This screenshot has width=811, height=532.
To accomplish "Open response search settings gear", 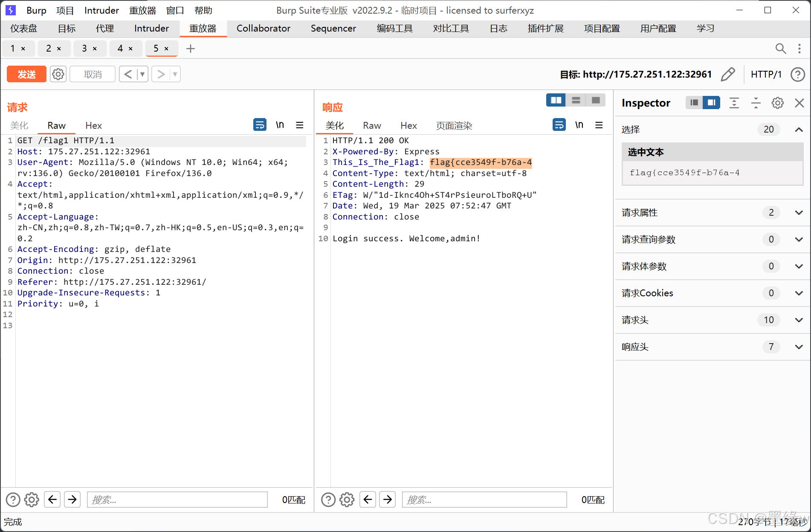I will click(x=347, y=500).
